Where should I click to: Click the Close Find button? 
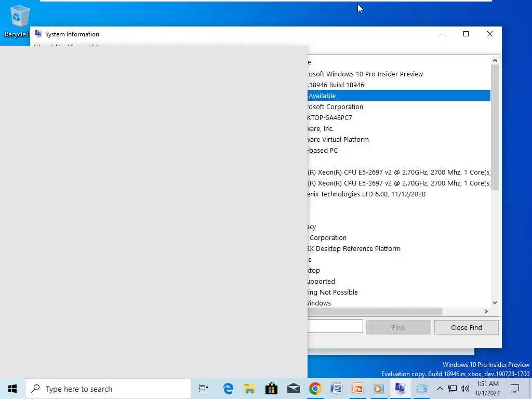pyautogui.click(x=466, y=327)
